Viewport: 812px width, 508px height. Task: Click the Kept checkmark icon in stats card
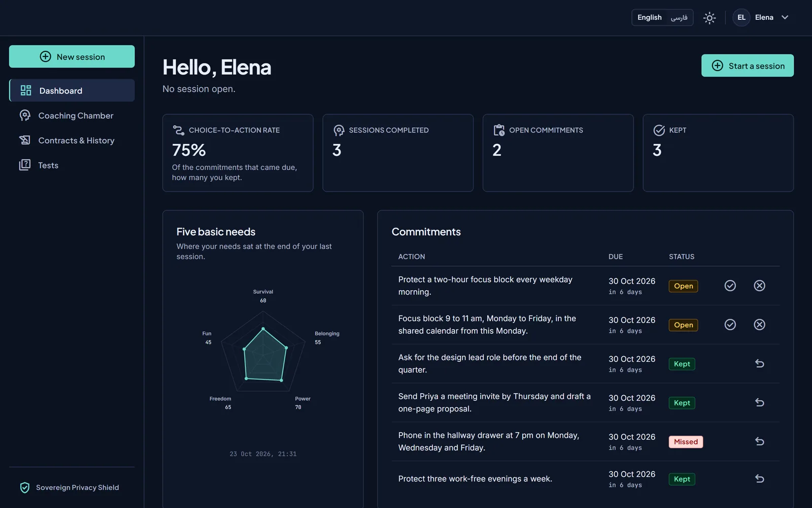pyautogui.click(x=659, y=131)
